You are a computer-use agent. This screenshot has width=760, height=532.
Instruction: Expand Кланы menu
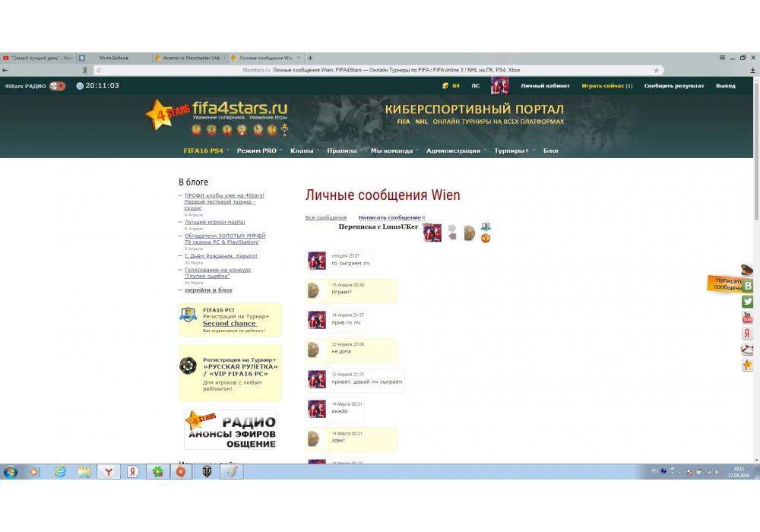[305, 150]
